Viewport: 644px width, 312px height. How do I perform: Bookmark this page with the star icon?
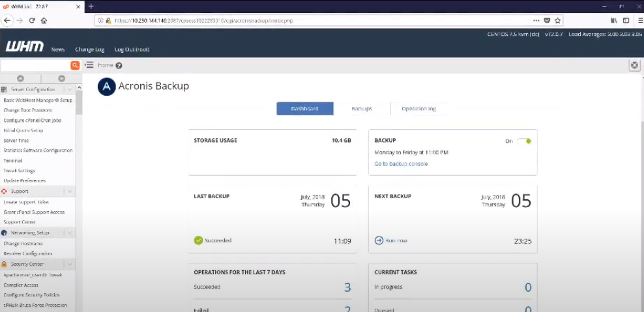tap(557, 21)
